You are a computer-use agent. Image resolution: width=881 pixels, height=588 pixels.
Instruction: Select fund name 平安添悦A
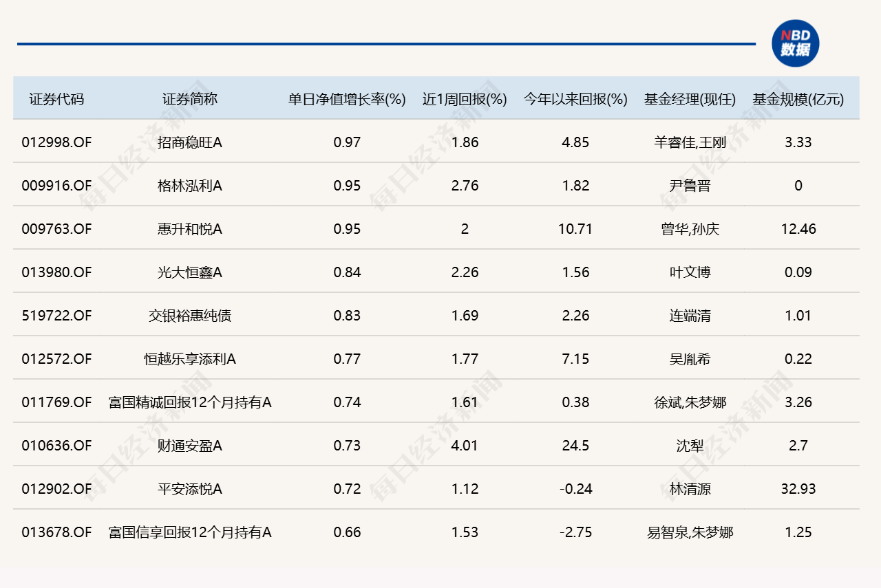coord(190,489)
